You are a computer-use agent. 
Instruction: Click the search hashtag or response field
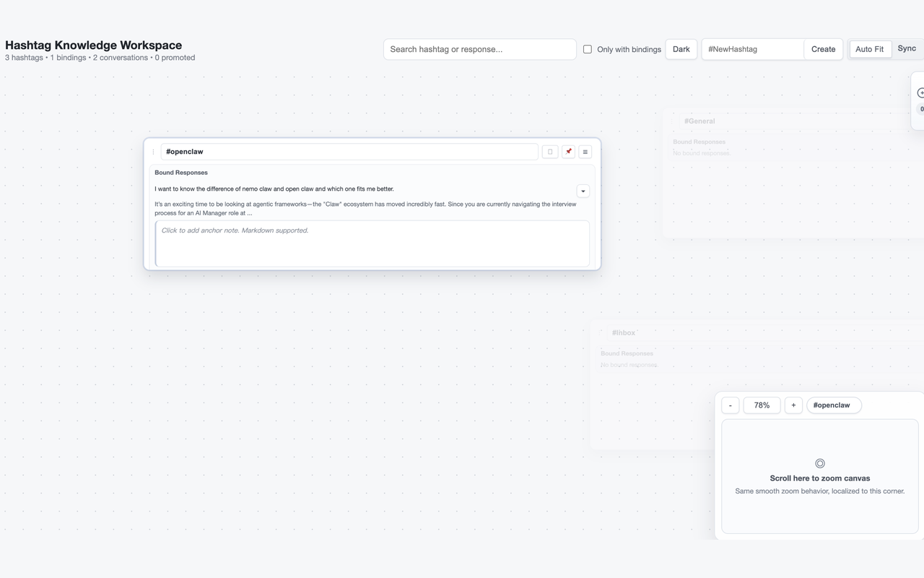coord(479,48)
